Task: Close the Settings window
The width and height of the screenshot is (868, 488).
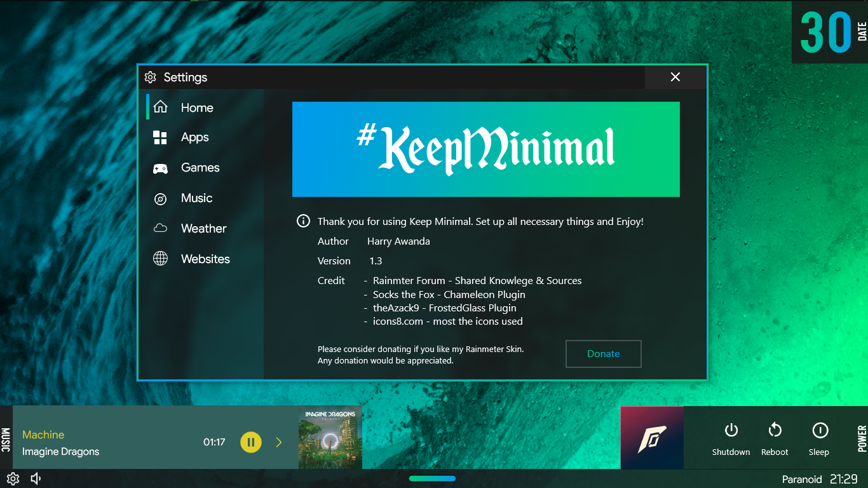Action: click(x=675, y=77)
